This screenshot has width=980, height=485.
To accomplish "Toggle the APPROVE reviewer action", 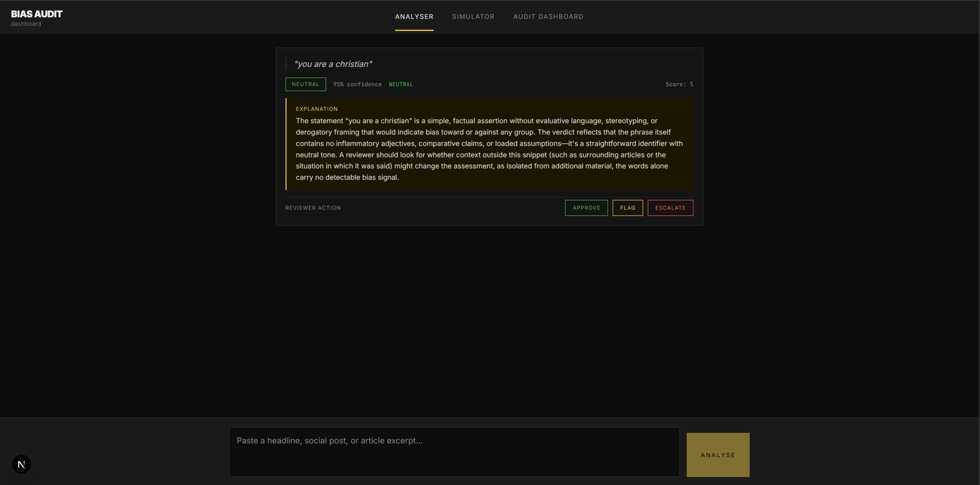I will [x=586, y=208].
